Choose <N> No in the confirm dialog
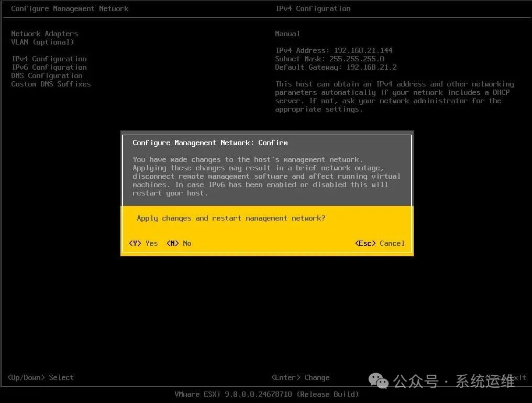Screen dimensions: 532x403 coord(179,243)
